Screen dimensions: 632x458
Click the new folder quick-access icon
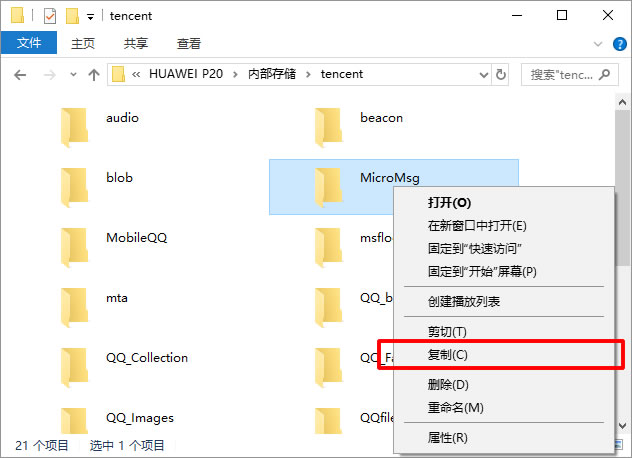[x=72, y=16]
